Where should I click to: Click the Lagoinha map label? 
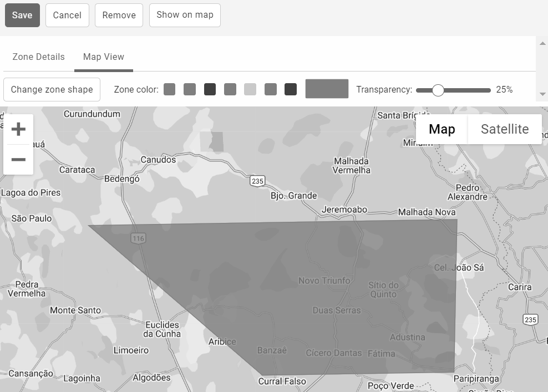coord(82,378)
